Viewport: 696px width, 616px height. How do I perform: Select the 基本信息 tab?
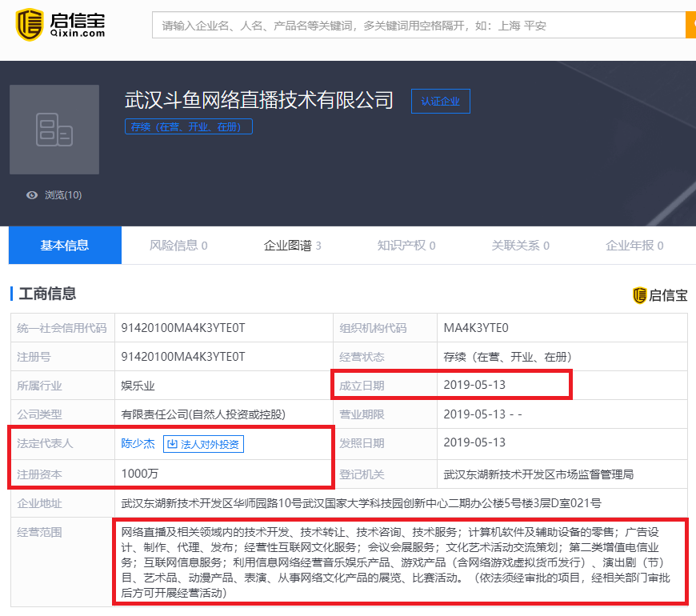click(64, 246)
